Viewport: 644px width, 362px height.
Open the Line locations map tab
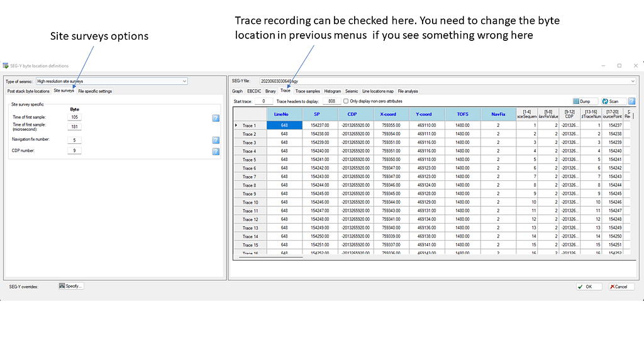378,91
